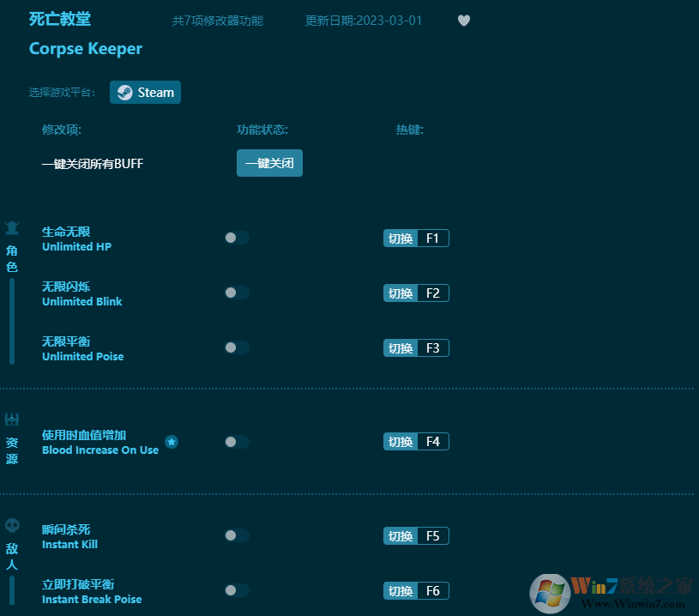The height and width of the screenshot is (616, 699).
Task: Click star badge beside Blood Increase On Use
Action: pos(172,442)
